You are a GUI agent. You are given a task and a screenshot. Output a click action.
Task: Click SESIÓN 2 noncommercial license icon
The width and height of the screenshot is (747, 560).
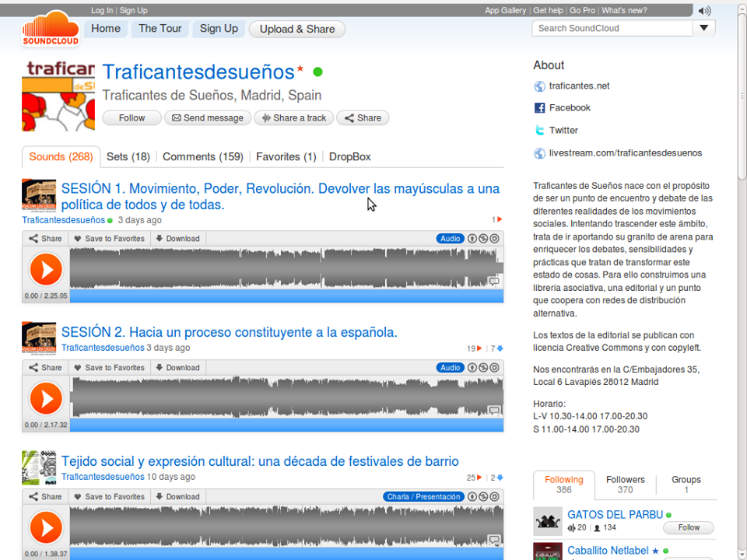point(483,368)
